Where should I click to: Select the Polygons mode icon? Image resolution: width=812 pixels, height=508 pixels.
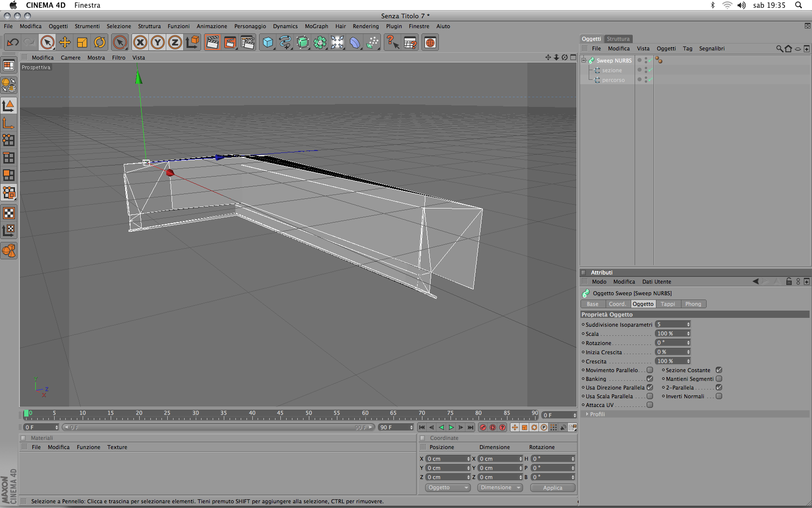[x=9, y=175]
